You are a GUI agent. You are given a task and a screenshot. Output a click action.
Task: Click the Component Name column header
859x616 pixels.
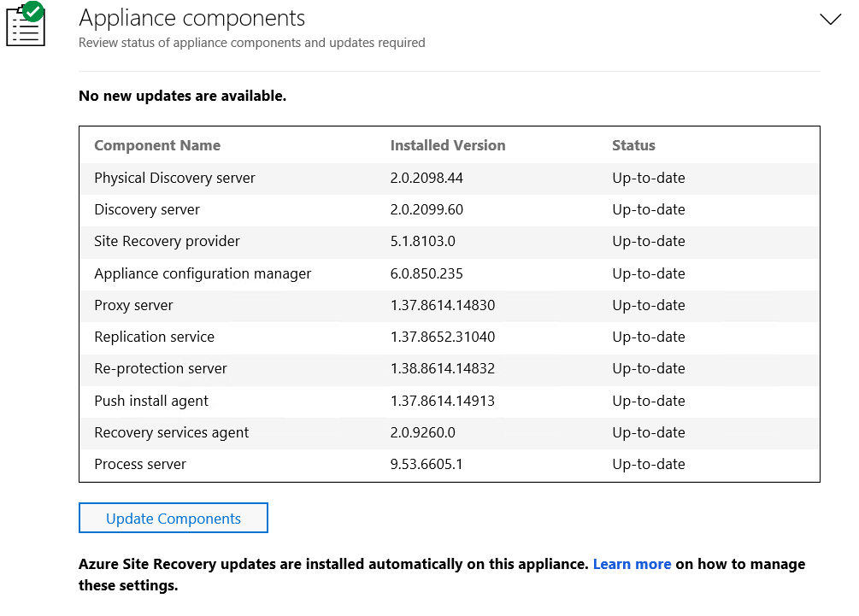point(157,145)
